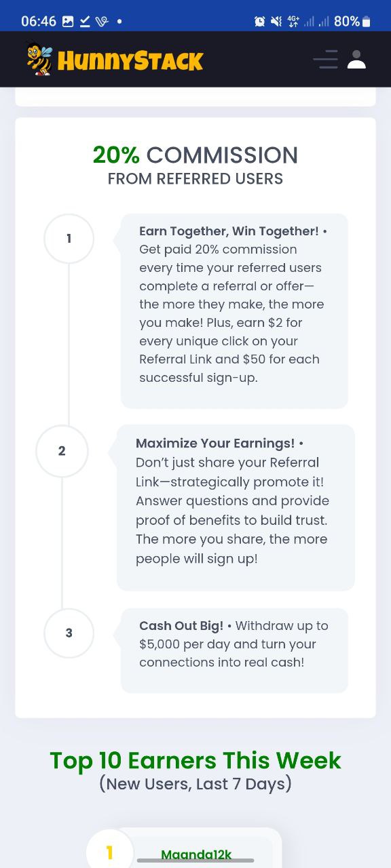Tap the HunnyStack bee logo
Image resolution: width=391 pixels, height=868 pixels.
pyautogui.click(x=39, y=59)
